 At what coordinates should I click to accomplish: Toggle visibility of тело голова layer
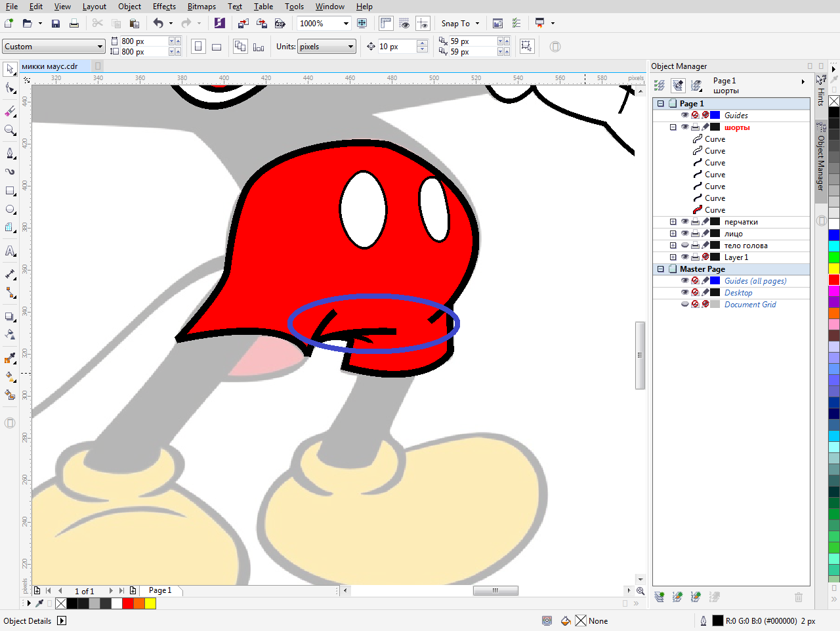[684, 246]
